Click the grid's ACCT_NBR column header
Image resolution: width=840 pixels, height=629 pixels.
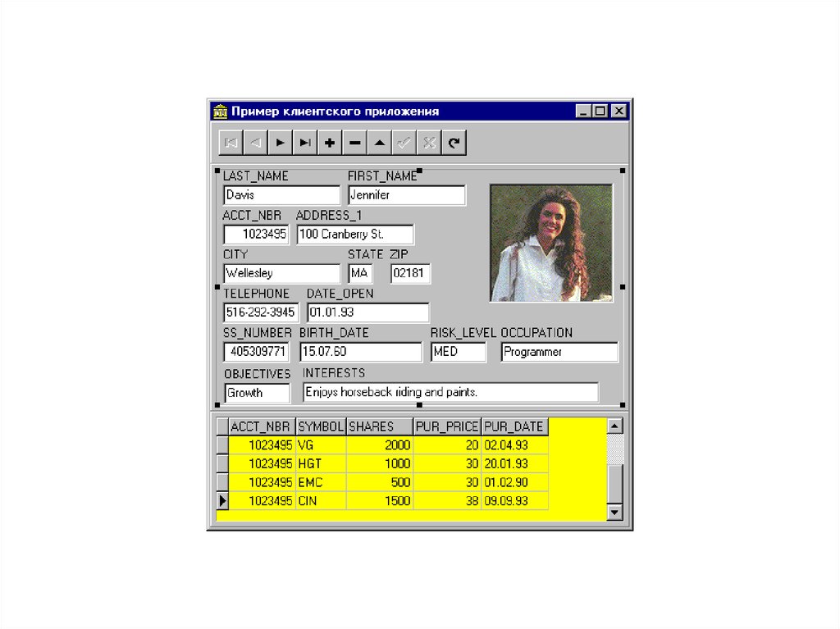[x=262, y=427]
